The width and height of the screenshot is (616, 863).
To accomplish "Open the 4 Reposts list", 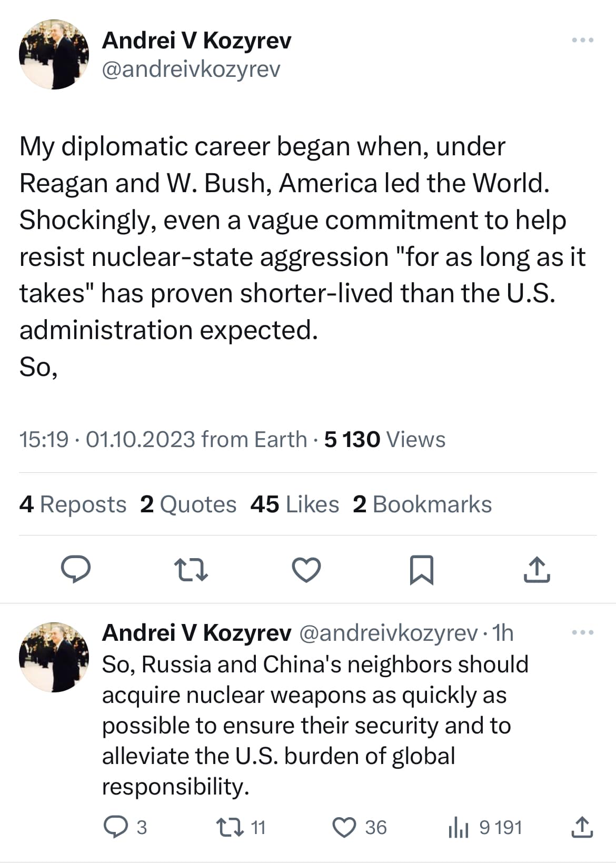I will coord(73,504).
